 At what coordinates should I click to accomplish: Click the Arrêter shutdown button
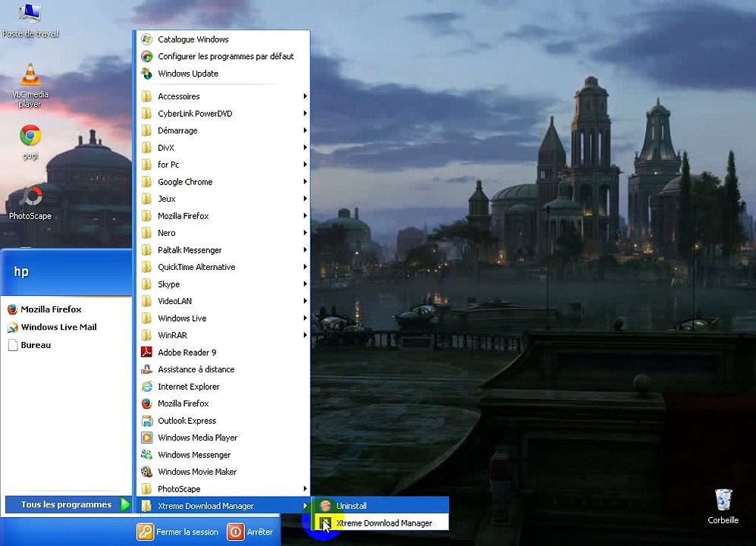(x=251, y=532)
